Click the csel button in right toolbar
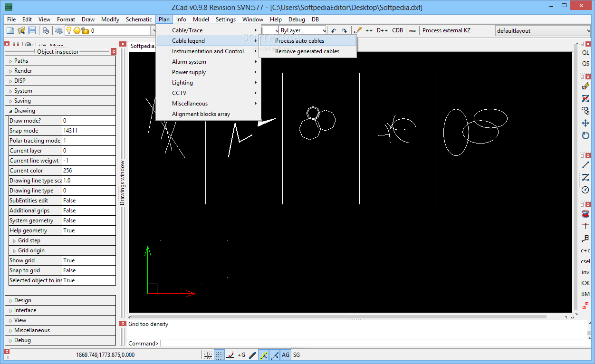The width and height of the screenshot is (595, 364). [585, 261]
